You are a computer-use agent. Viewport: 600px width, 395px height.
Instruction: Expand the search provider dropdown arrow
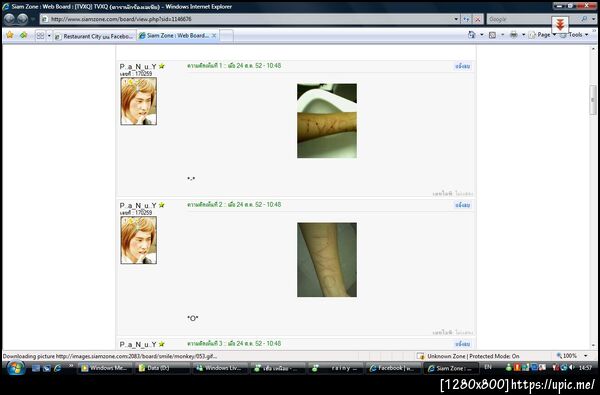point(593,19)
